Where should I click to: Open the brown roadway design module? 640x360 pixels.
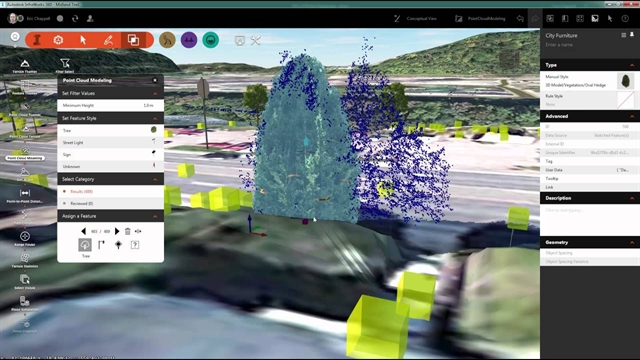coord(167,40)
